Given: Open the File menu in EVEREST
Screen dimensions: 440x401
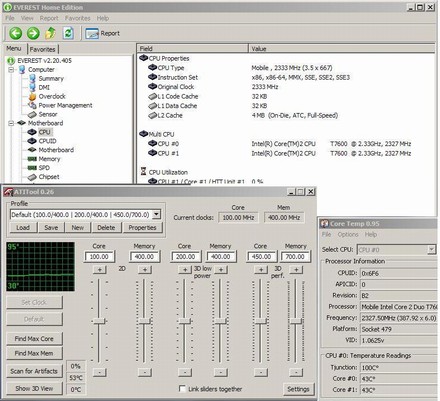Looking at the screenshot, I should [x=10, y=18].
